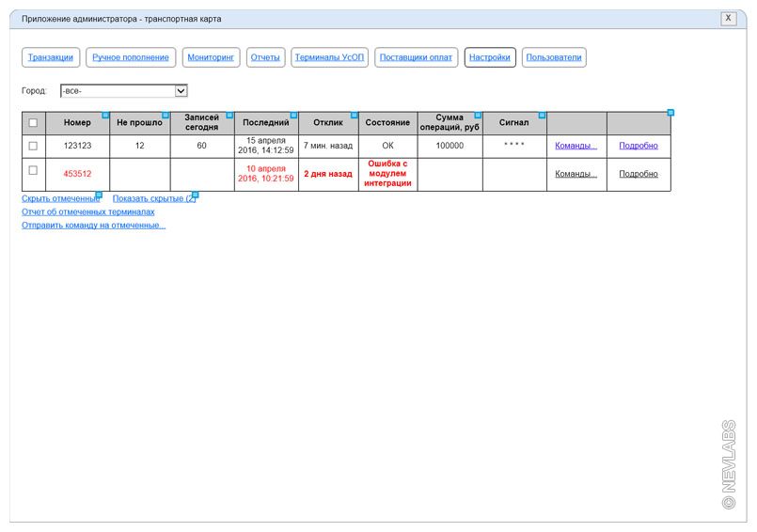Click note marker on Сумма операций column
Image resolution: width=757 pixels, height=532 pixels.
coord(478,115)
